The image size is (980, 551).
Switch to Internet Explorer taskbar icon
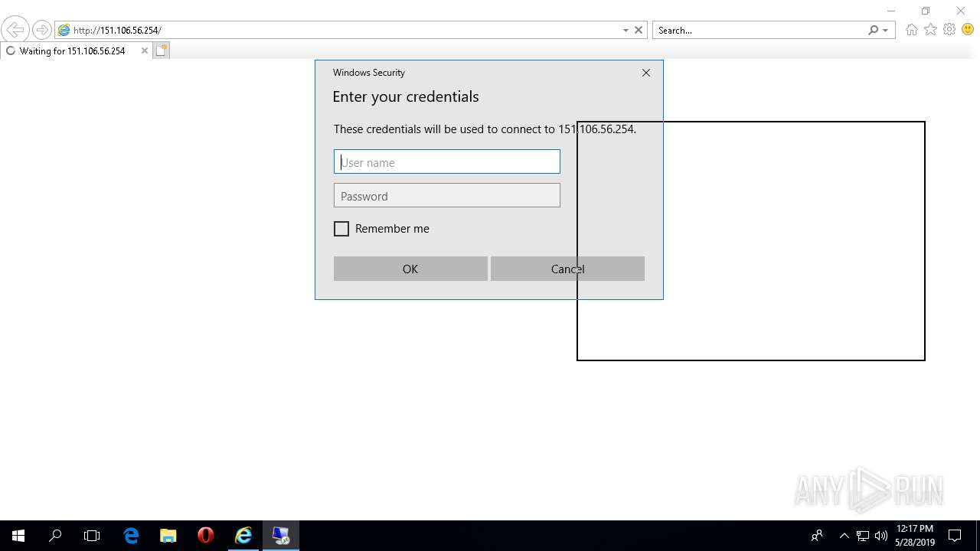[243, 536]
